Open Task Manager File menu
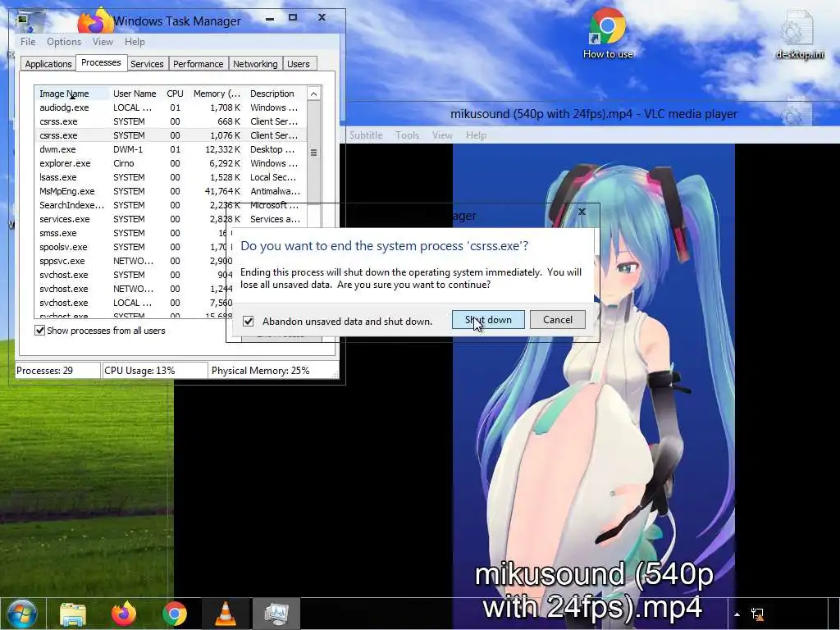This screenshot has width=840, height=630. (28, 42)
